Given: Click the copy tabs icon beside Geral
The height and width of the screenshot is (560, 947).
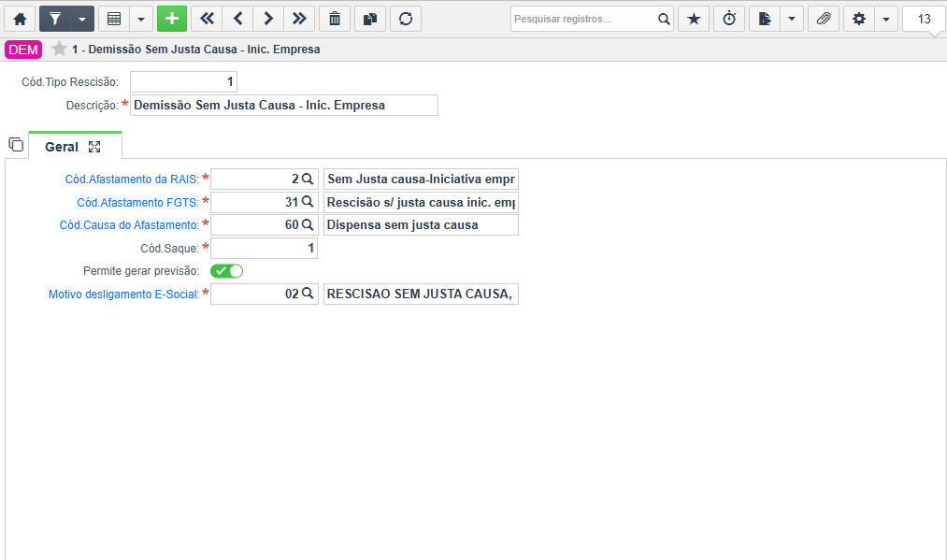Looking at the screenshot, I should 16,144.
